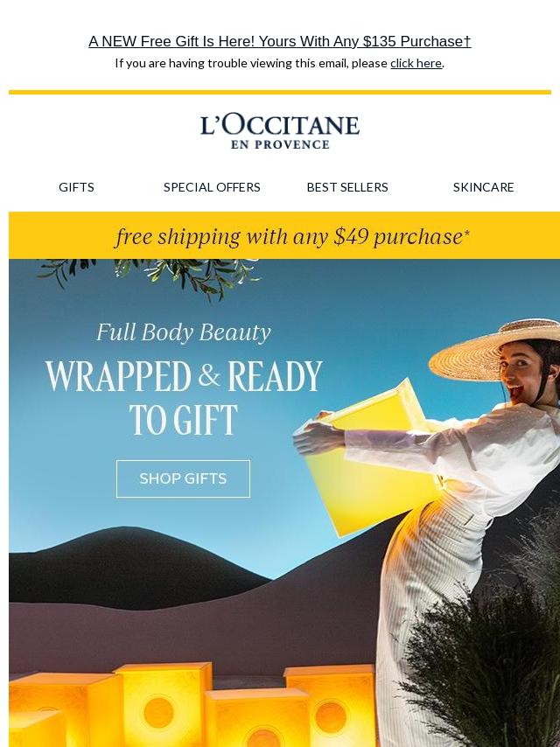Click the SHOP GIFTS button
The width and height of the screenshot is (560, 747).
point(183,478)
